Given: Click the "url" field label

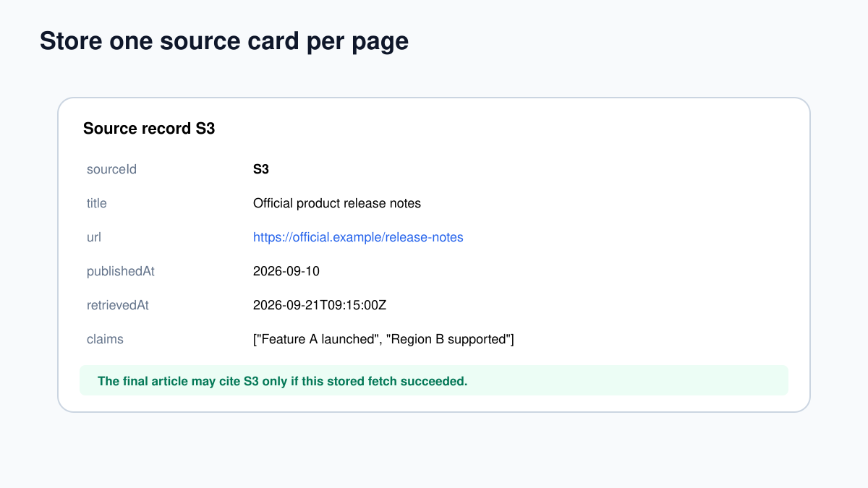Looking at the screenshot, I should click(x=94, y=237).
